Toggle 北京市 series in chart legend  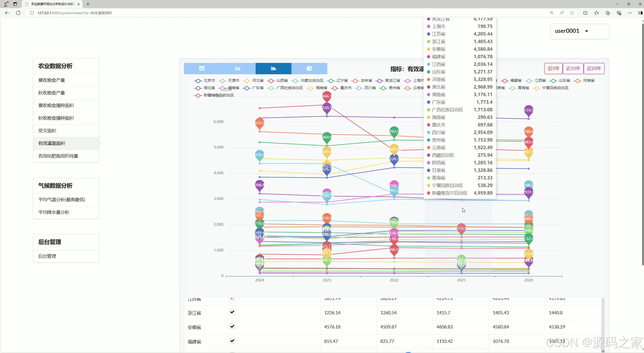209,80
